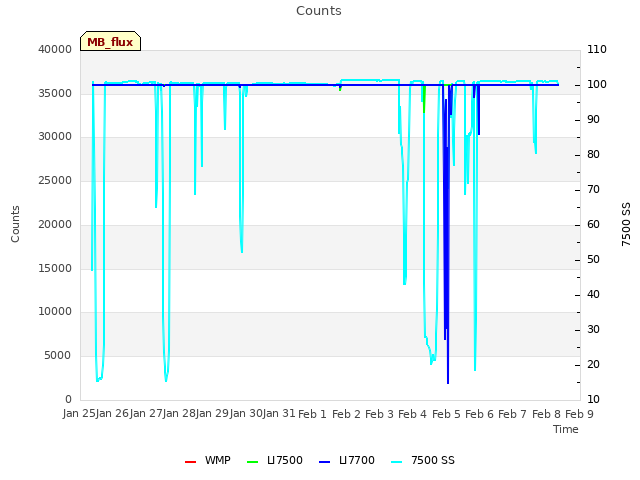This screenshot has width=640, height=480.
Task: Select the WMP legend entry
Action: [207, 460]
